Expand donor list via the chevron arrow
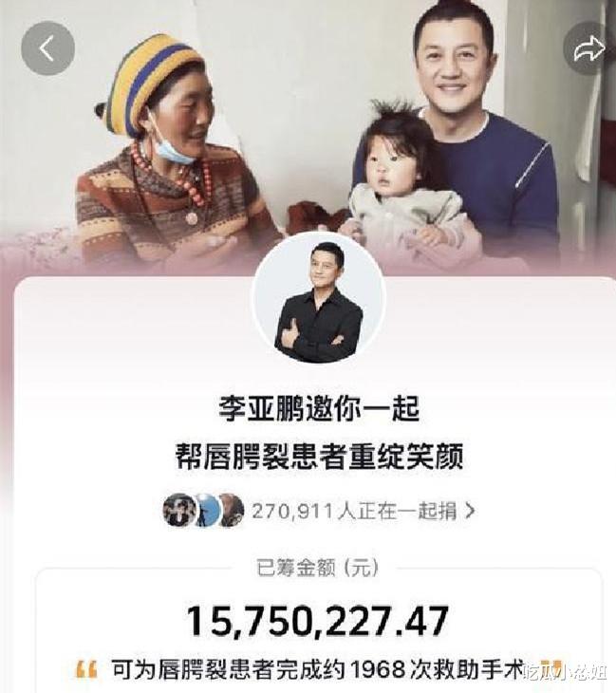616x693 pixels. tap(471, 511)
